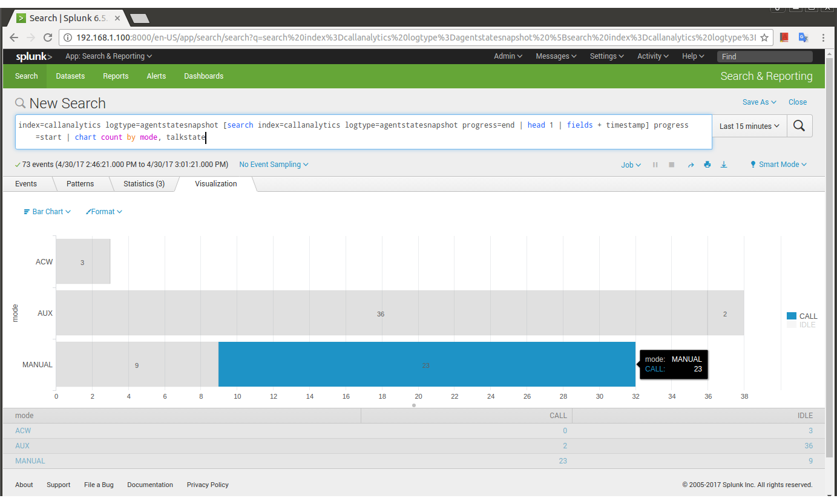Image resolution: width=837 pixels, height=504 pixels.
Task: Open the Documentation footer link
Action: (x=150, y=485)
